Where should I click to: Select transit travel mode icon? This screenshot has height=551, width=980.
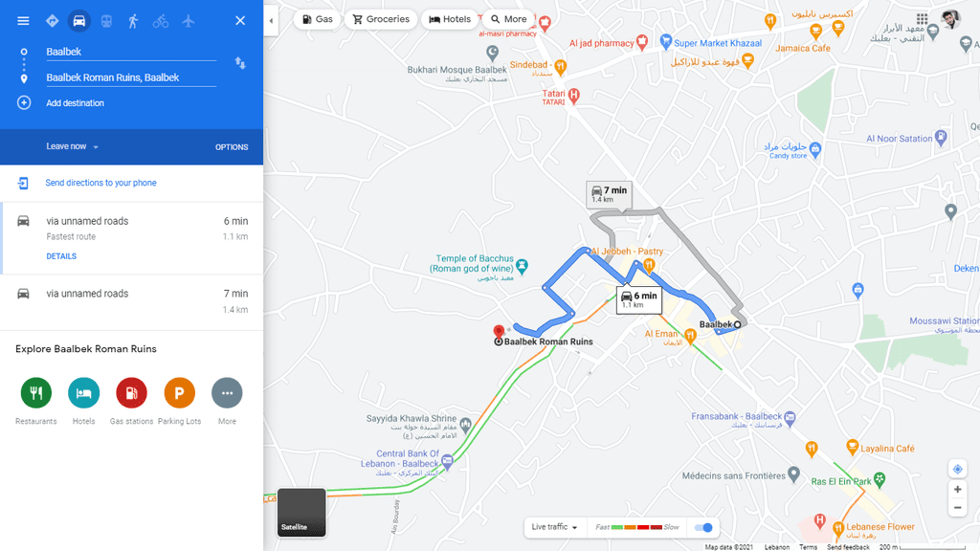(x=106, y=21)
